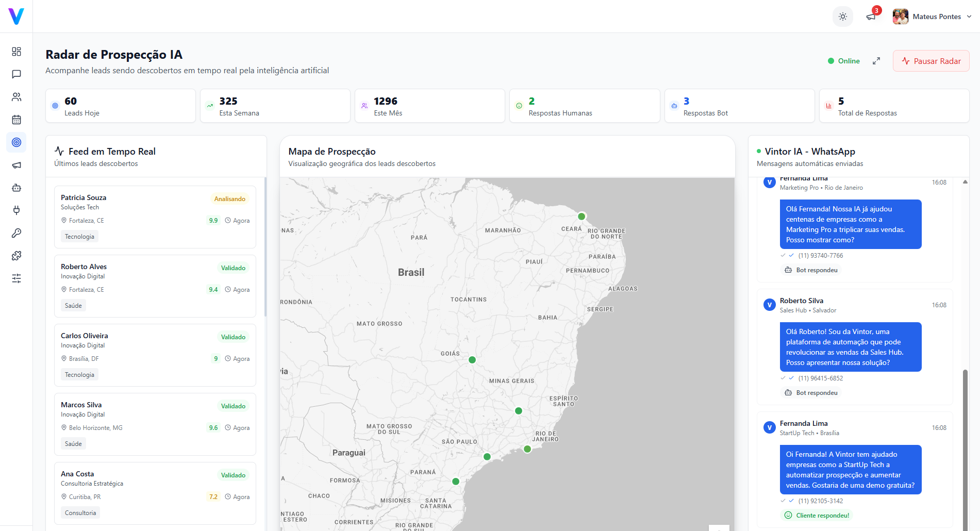The height and width of the screenshot is (531, 980).
Task: Open notifications with the megaphone badge
Action: point(871,16)
